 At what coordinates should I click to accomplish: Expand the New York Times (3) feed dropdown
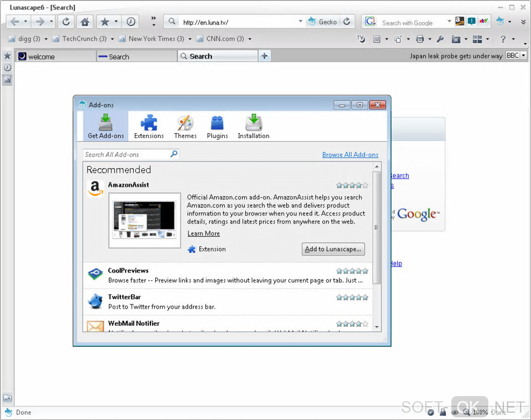[189, 39]
